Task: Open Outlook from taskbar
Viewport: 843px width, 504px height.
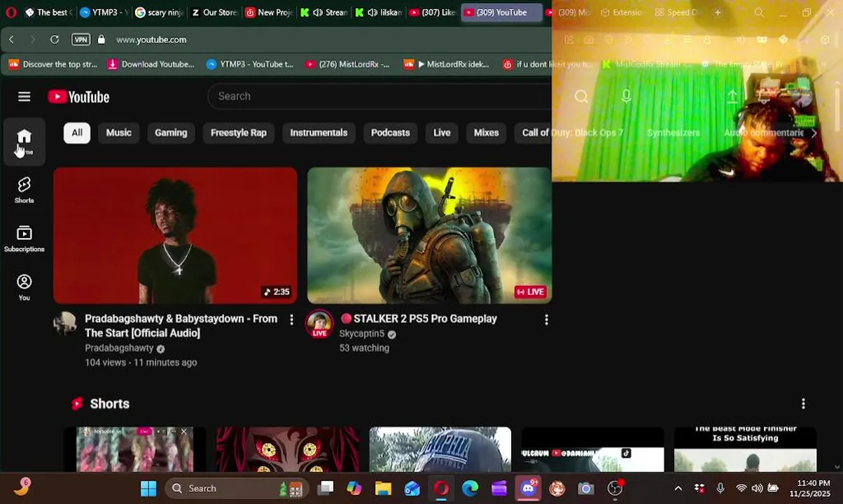Action: pyautogui.click(x=412, y=489)
